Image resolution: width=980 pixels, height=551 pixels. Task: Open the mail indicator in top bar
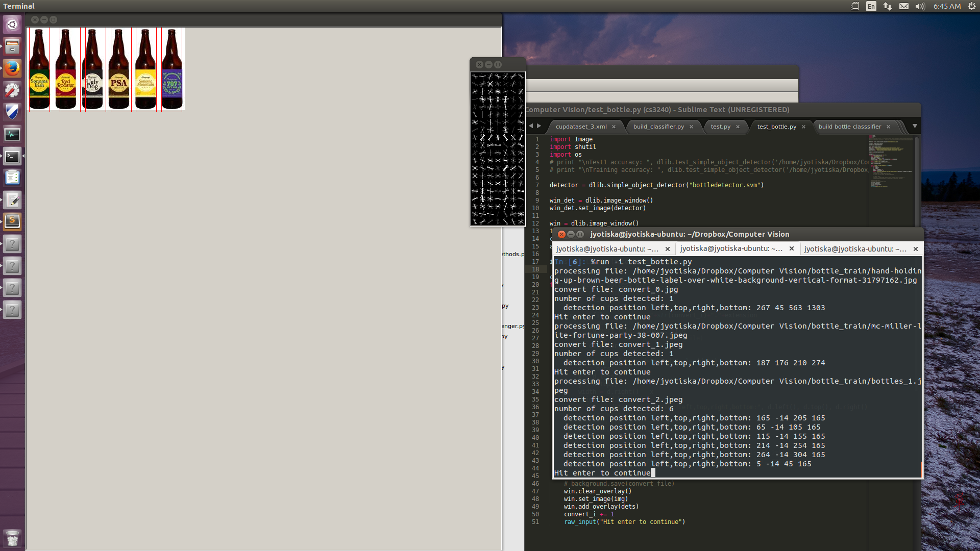[x=903, y=6]
